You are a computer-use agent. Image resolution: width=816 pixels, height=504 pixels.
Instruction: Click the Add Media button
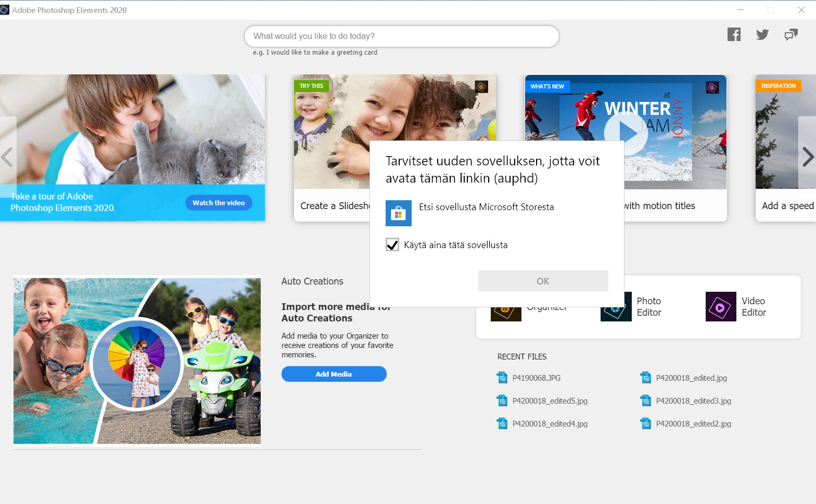click(x=334, y=374)
